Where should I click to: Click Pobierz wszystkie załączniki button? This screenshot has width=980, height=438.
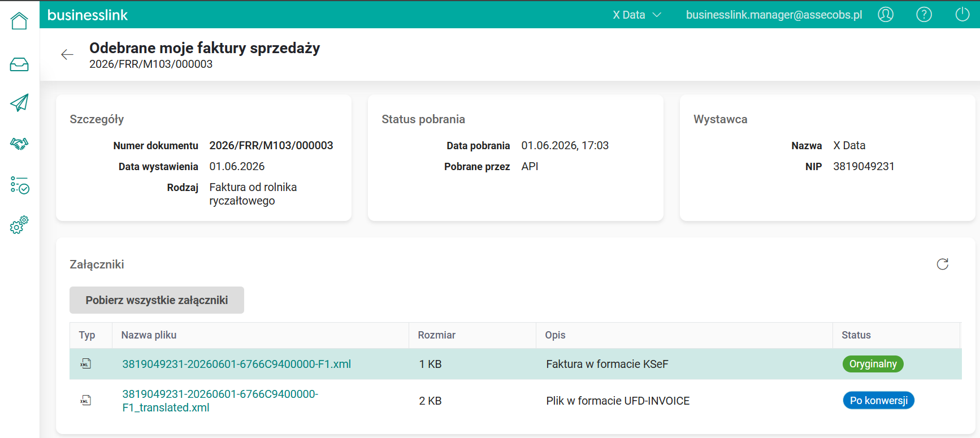pos(157,300)
